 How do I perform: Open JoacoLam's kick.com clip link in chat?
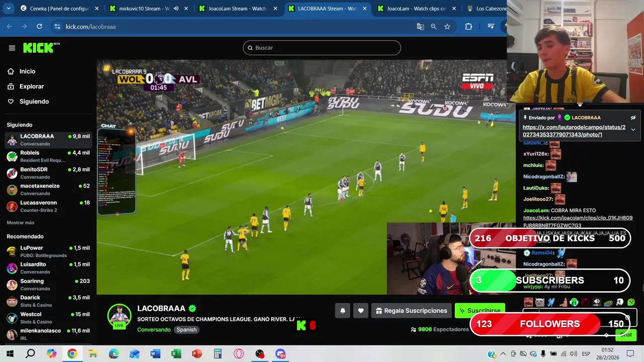[x=578, y=221]
